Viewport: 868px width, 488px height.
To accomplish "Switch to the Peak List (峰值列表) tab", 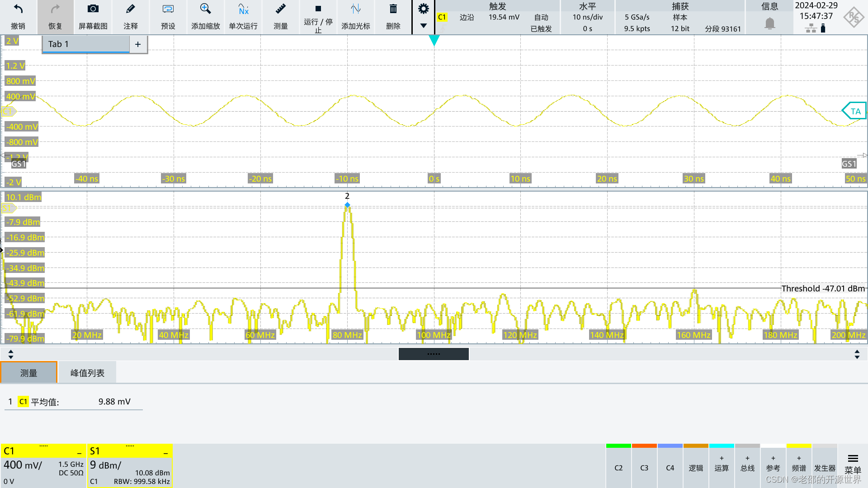I will click(87, 373).
